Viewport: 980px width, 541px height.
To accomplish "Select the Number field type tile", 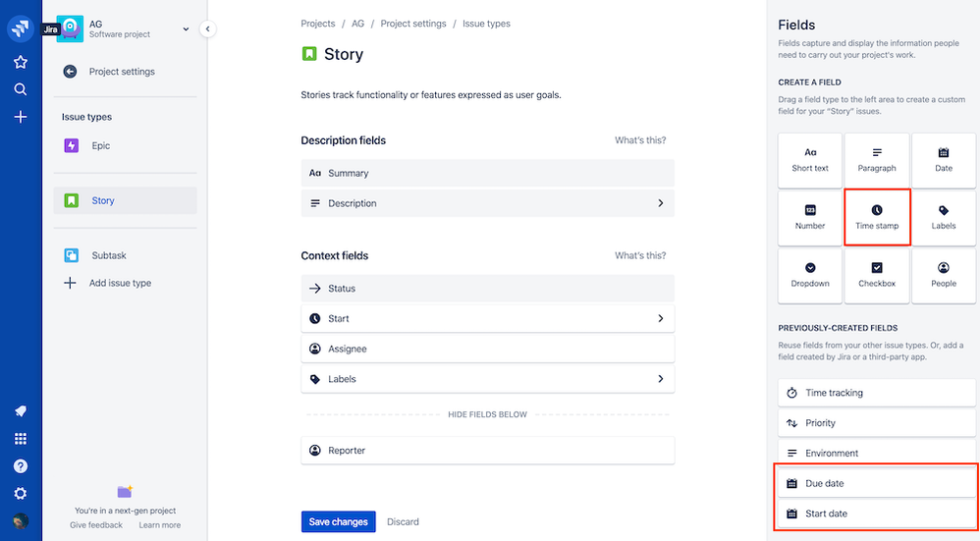I will click(x=810, y=217).
